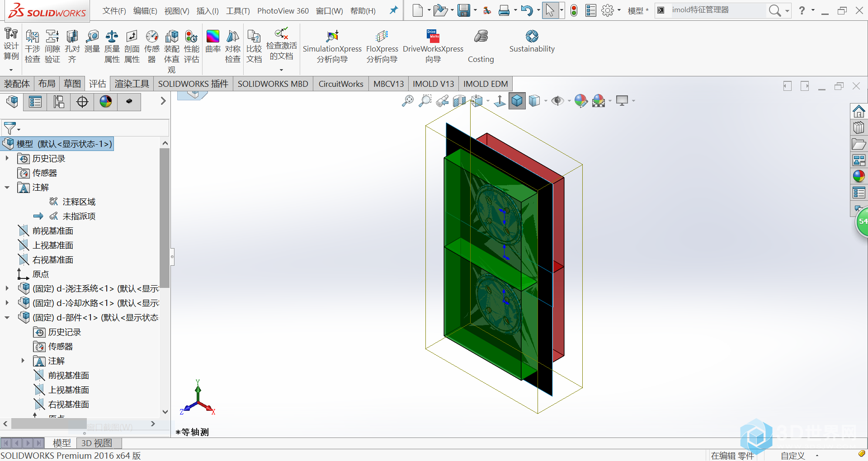Click Zoom to Fit in view toolbar
868x461 pixels.
click(407, 101)
